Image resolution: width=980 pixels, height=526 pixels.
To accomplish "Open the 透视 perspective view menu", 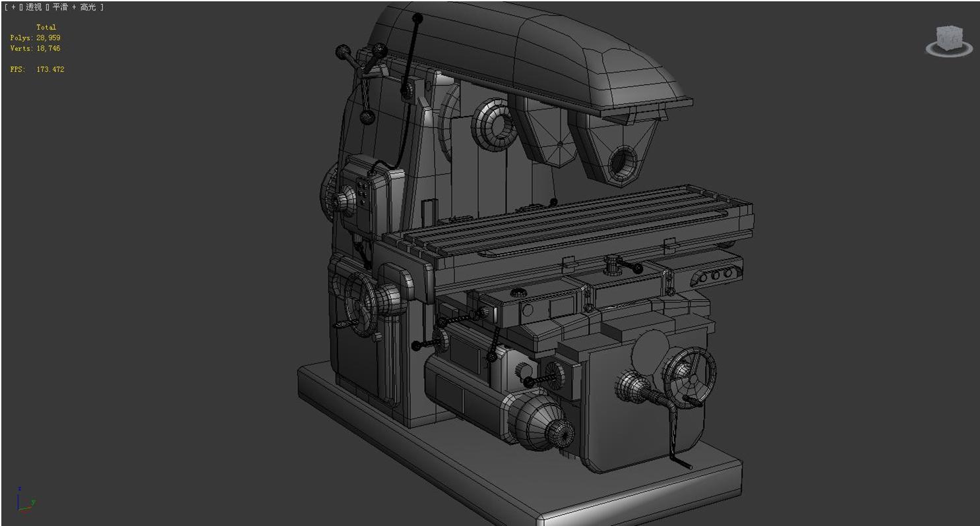I will click(x=34, y=7).
